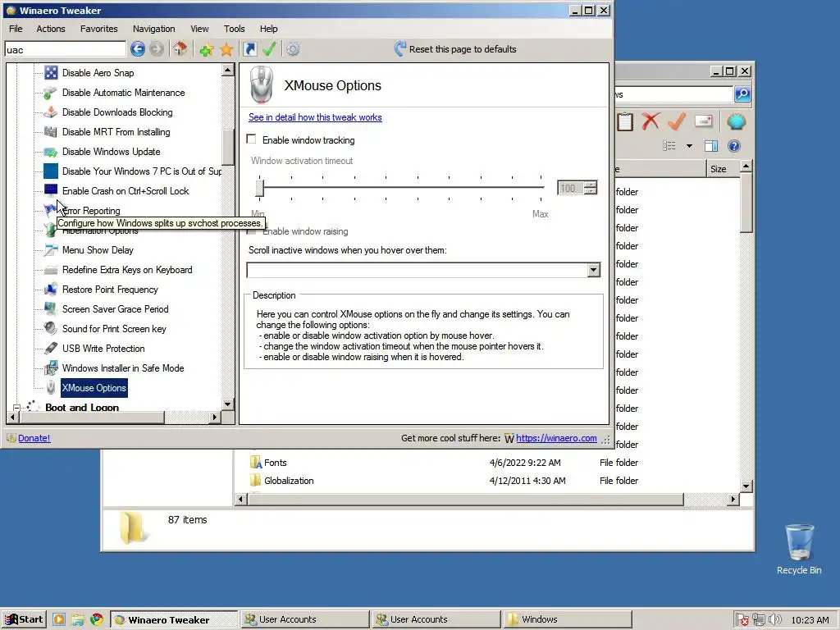
Task: Click the search box containing 'uac'
Action: [x=66, y=50]
